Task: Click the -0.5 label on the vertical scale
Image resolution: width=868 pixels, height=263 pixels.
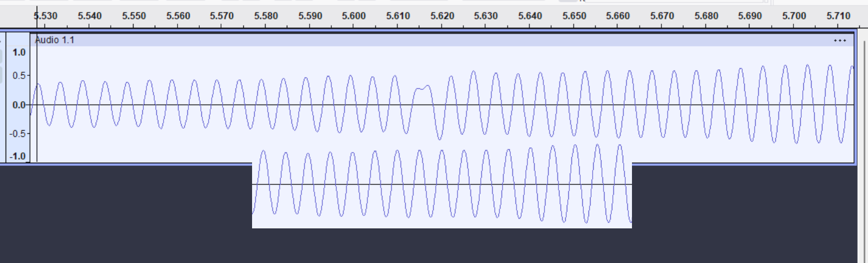Action: tap(19, 133)
